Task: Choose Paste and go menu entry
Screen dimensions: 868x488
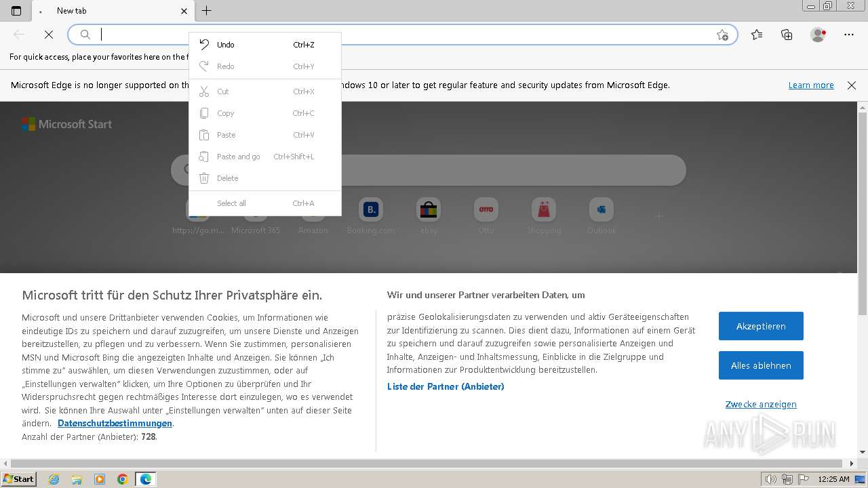Action: (265, 157)
